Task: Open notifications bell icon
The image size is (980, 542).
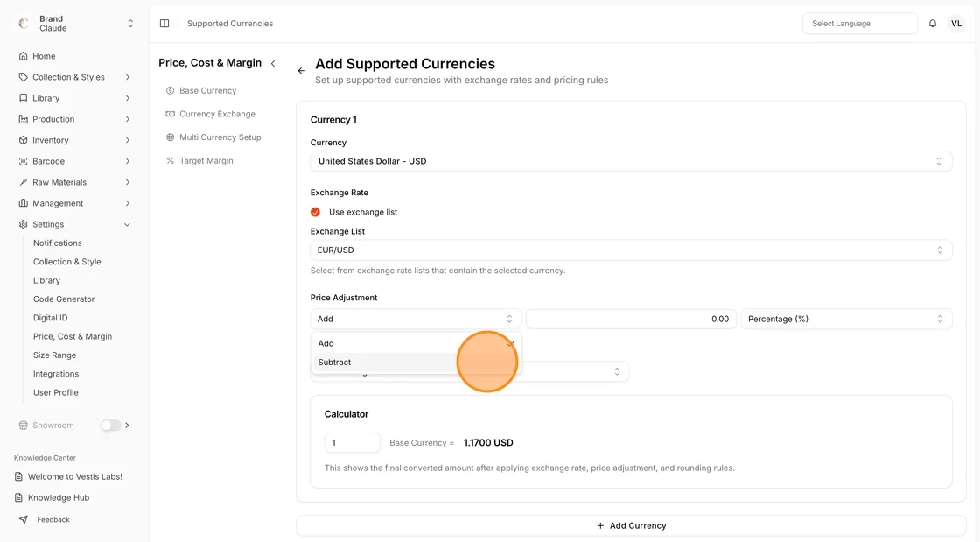Action: click(933, 24)
